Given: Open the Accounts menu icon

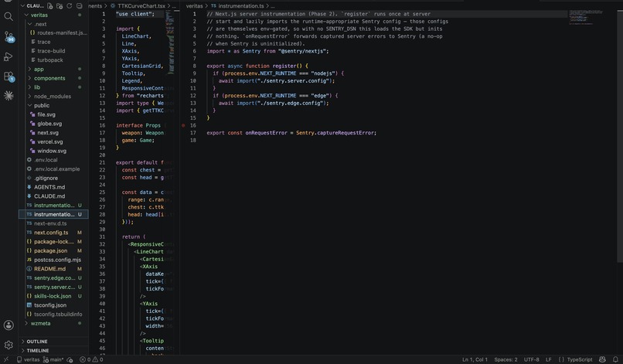Looking at the screenshot, I should point(9,325).
